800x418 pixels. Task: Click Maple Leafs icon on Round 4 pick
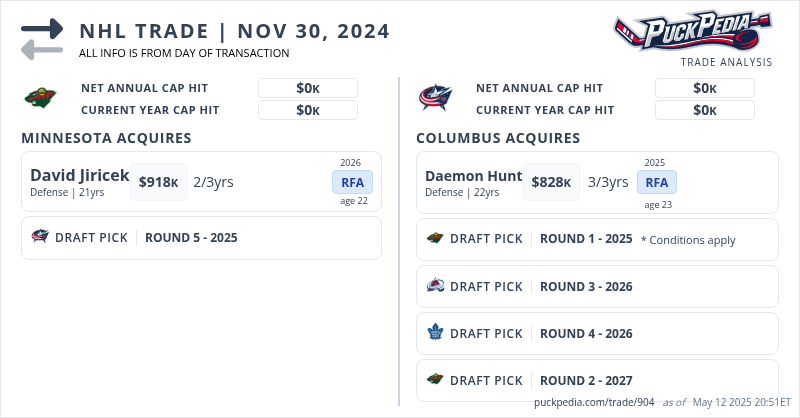pos(435,333)
